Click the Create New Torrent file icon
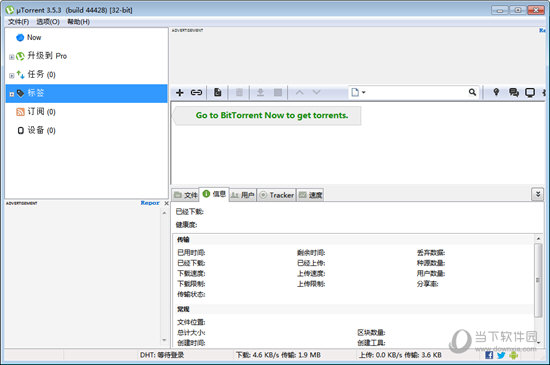The height and width of the screenshot is (365, 550). (x=217, y=92)
